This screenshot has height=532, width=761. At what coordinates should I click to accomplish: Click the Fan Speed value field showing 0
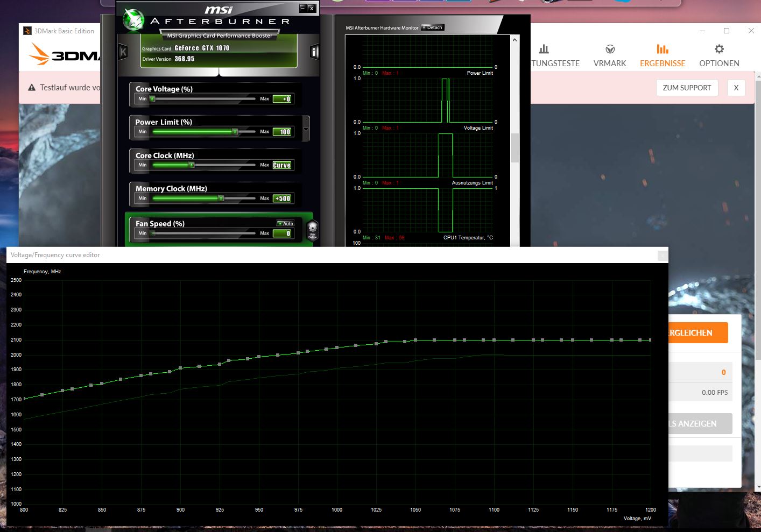283,233
